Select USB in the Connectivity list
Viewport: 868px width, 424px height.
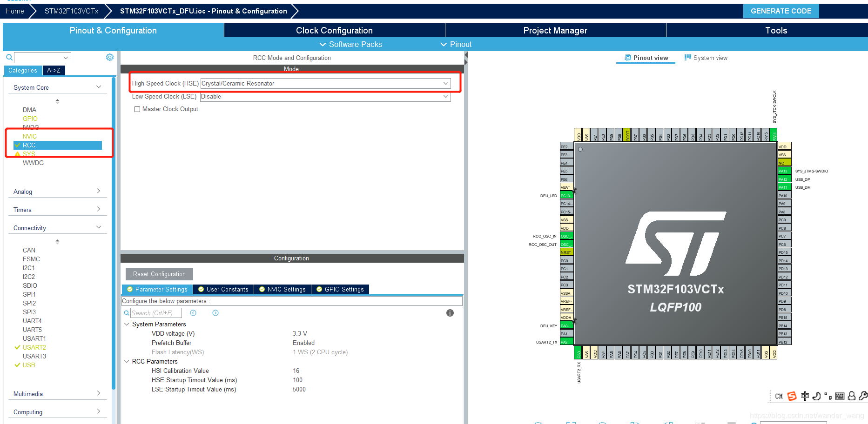click(29, 365)
